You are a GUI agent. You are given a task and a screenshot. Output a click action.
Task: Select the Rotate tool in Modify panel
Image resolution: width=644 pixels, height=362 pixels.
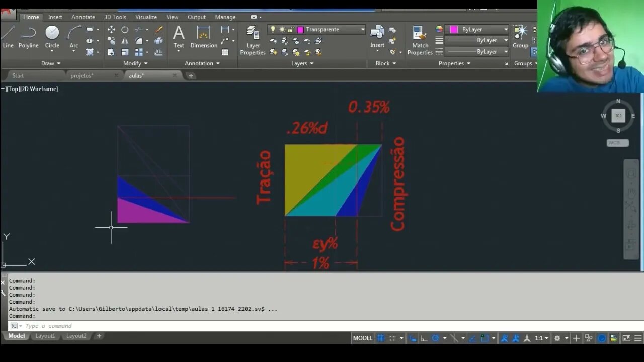(125, 30)
